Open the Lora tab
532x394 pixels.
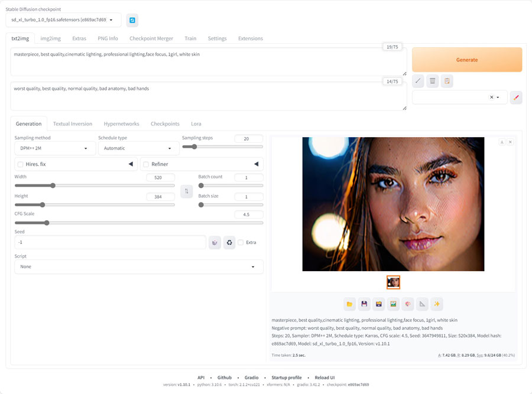pyautogui.click(x=196, y=124)
